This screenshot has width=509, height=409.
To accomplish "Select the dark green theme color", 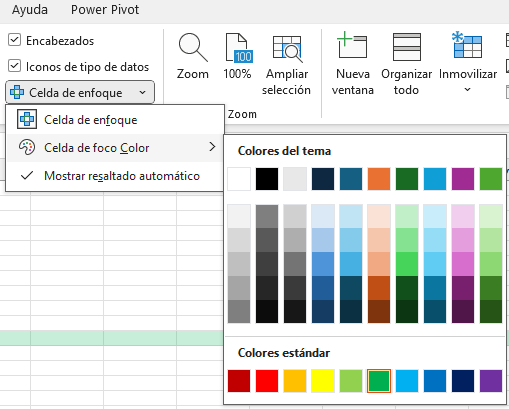I will pyautogui.click(x=407, y=179).
